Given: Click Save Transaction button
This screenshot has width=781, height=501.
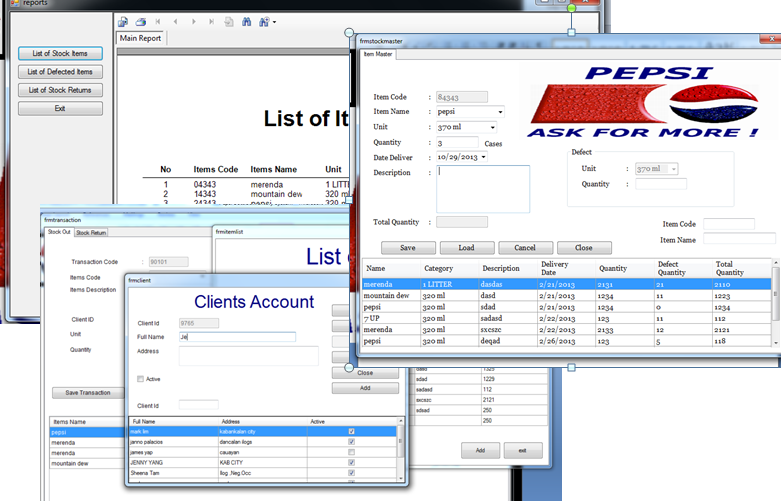Looking at the screenshot, I should pos(88,393).
